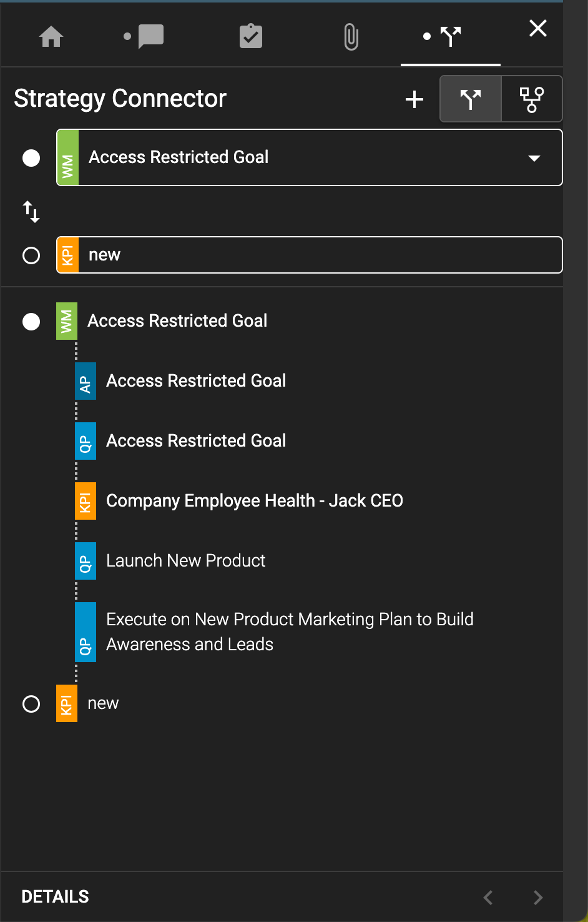The width and height of the screenshot is (588, 922).
Task: Click the swap direction arrows icon
Action: click(30, 212)
